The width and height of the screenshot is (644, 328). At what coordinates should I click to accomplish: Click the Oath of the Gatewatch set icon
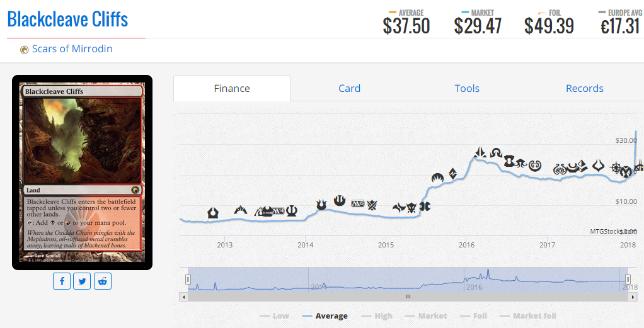tap(480, 152)
